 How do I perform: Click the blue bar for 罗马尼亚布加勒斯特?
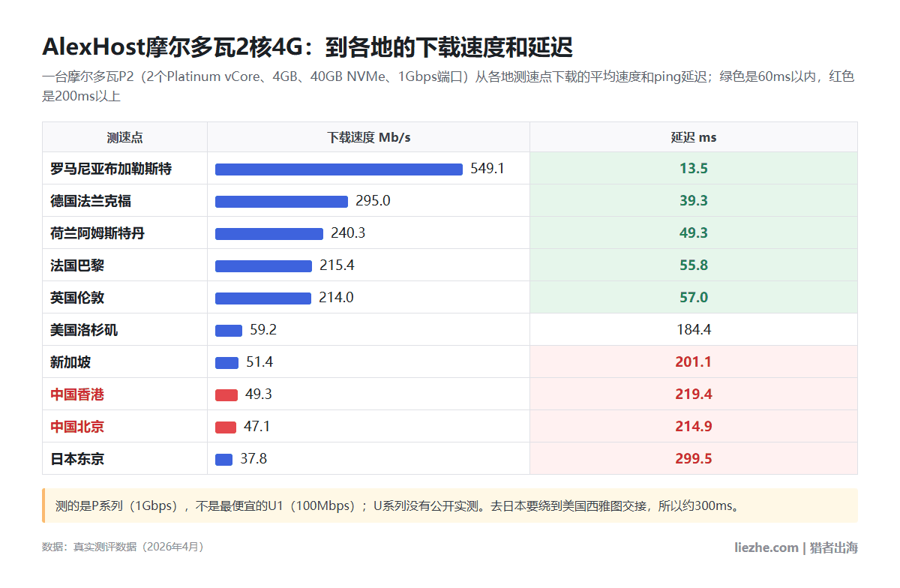click(x=339, y=169)
